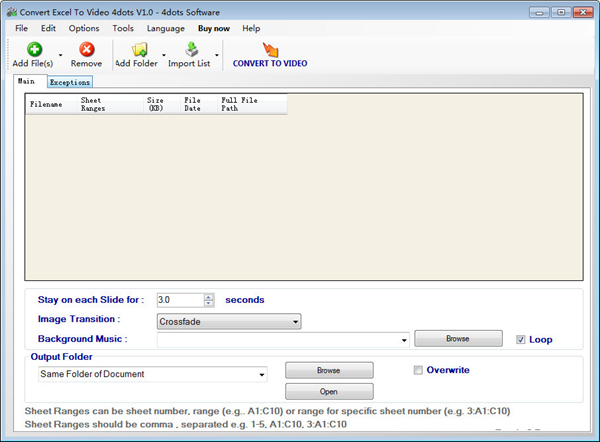Click the Stay on each Slide seconds field
Viewport: 600px width, 442px height.
pos(179,300)
